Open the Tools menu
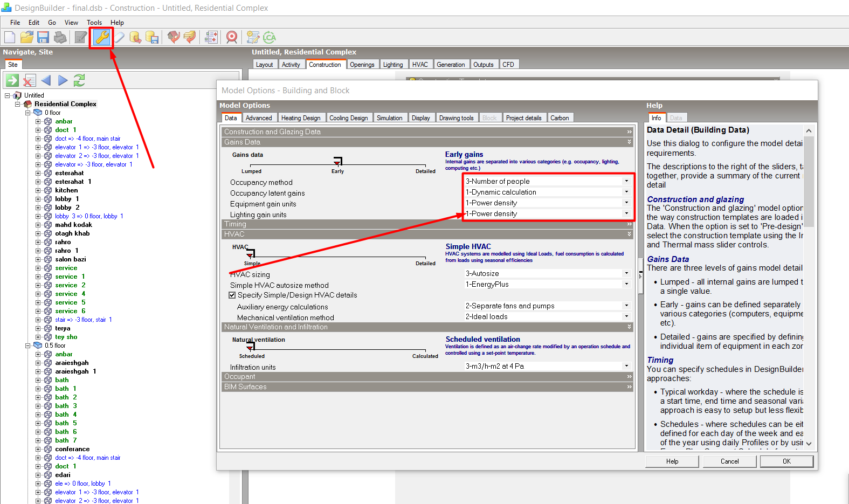849x504 pixels. [x=94, y=23]
